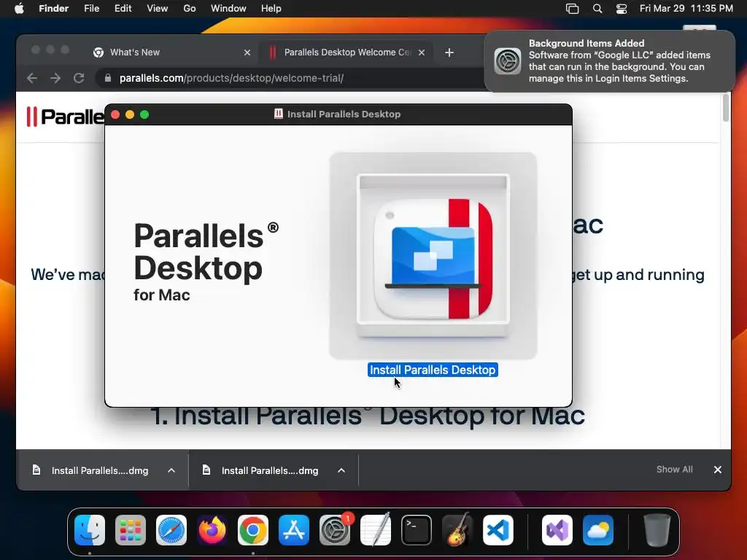Open Launchpad from the Dock
Image resolution: width=747 pixels, height=560 pixels.
[x=131, y=530]
